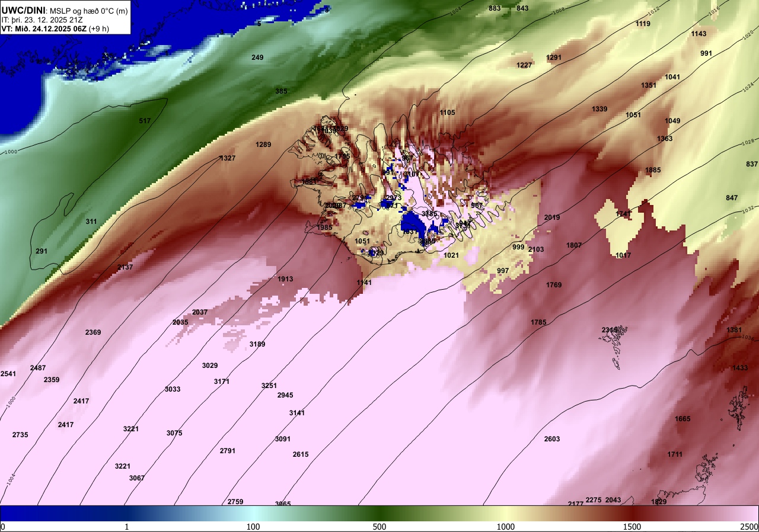
Task: Click the 1711 value on the map
Action: (675, 454)
